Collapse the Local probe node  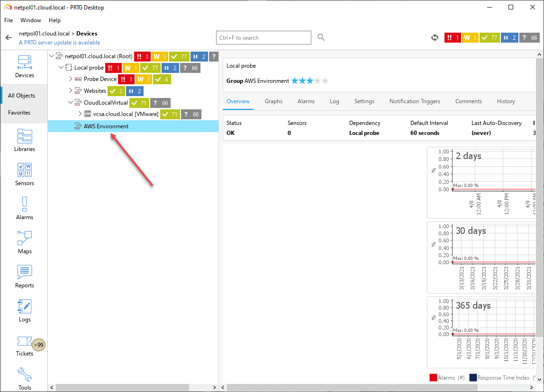pyautogui.click(x=61, y=67)
